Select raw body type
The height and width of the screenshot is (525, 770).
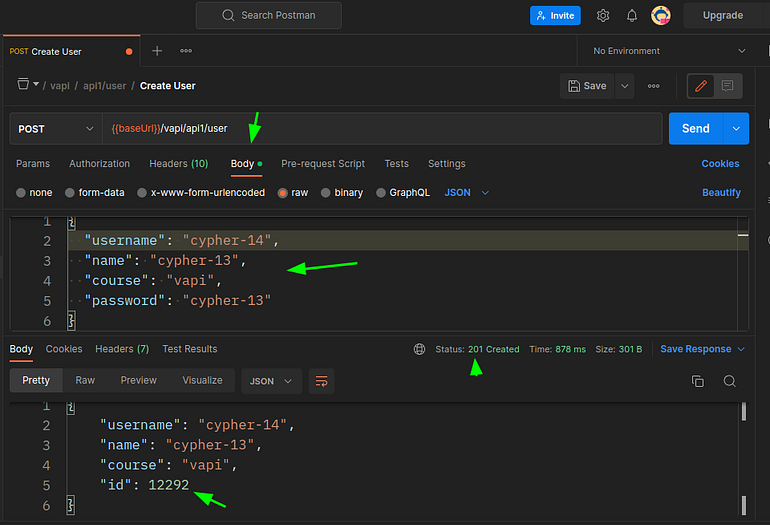pos(293,193)
